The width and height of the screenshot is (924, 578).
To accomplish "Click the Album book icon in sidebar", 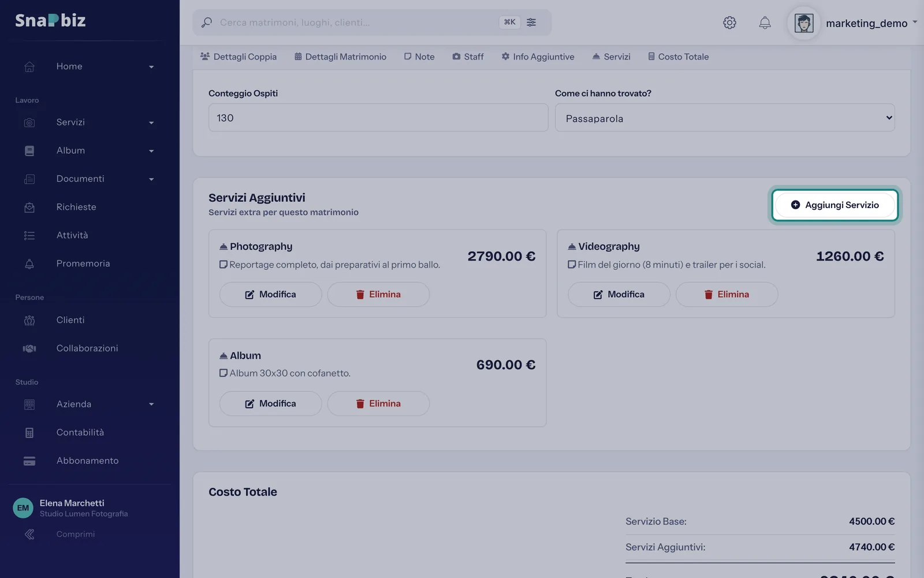I will 29,151.
